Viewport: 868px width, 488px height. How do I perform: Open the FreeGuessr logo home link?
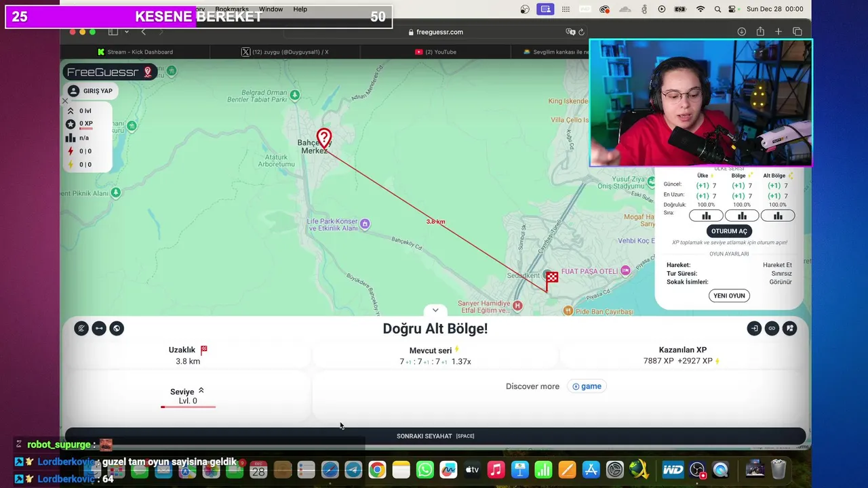pyautogui.click(x=110, y=72)
